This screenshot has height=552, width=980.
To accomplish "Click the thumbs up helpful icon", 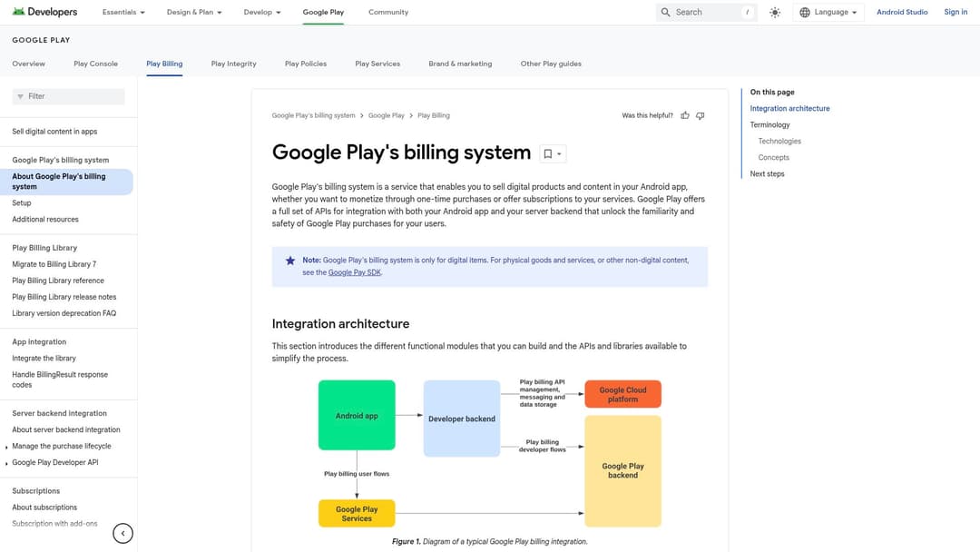I will pos(685,115).
